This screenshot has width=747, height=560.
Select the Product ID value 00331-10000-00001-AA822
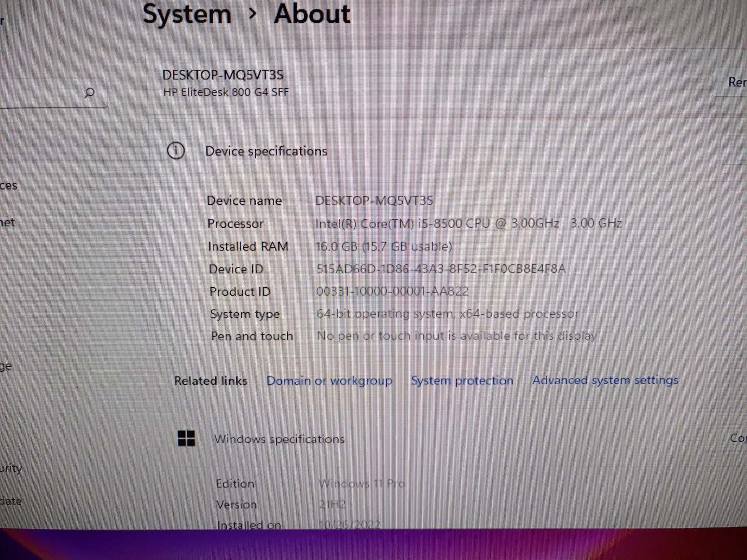click(393, 291)
